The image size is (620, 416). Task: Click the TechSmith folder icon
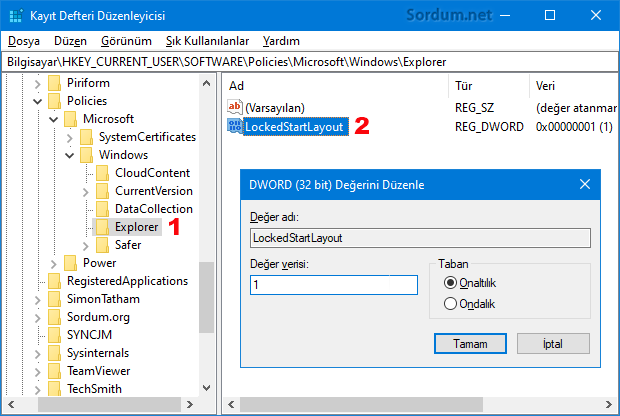coord(55,389)
